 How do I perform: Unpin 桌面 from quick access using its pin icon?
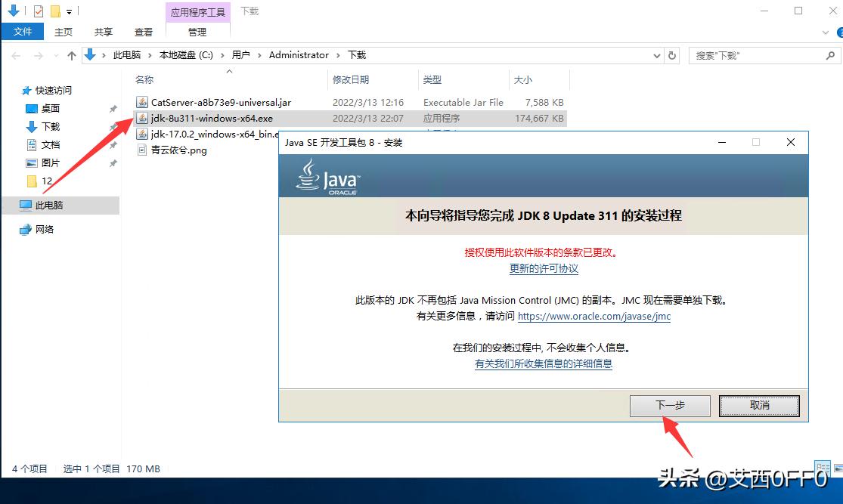point(113,110)
